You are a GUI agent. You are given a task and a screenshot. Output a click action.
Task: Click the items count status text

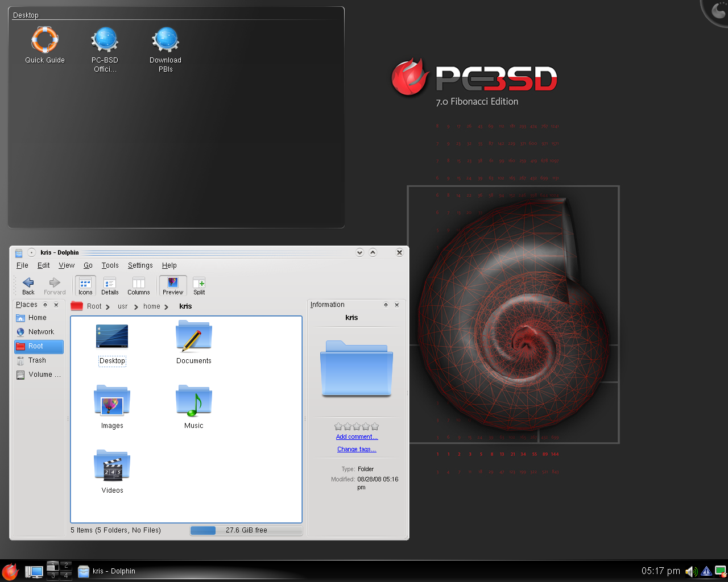pyautogui.click(x=116, y=530)
